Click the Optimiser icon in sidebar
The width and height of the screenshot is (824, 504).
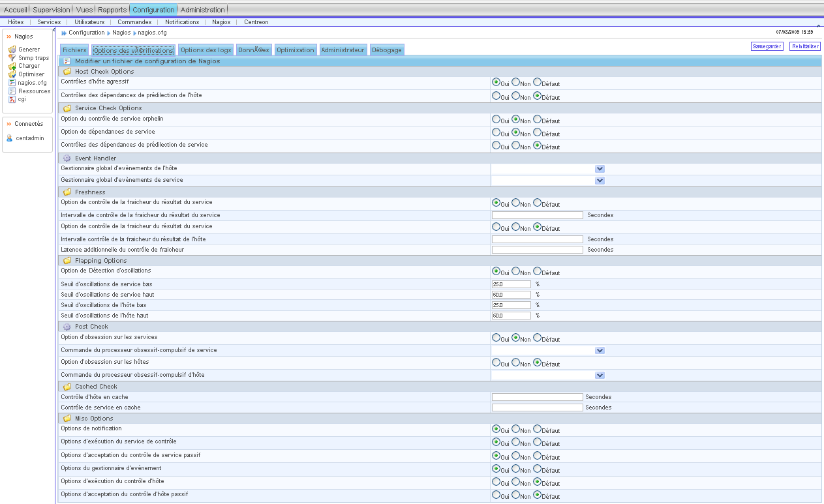point(12,74)
